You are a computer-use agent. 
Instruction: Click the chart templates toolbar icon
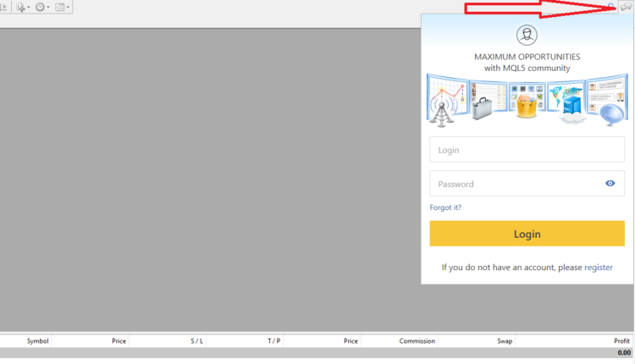pos(60,7)
